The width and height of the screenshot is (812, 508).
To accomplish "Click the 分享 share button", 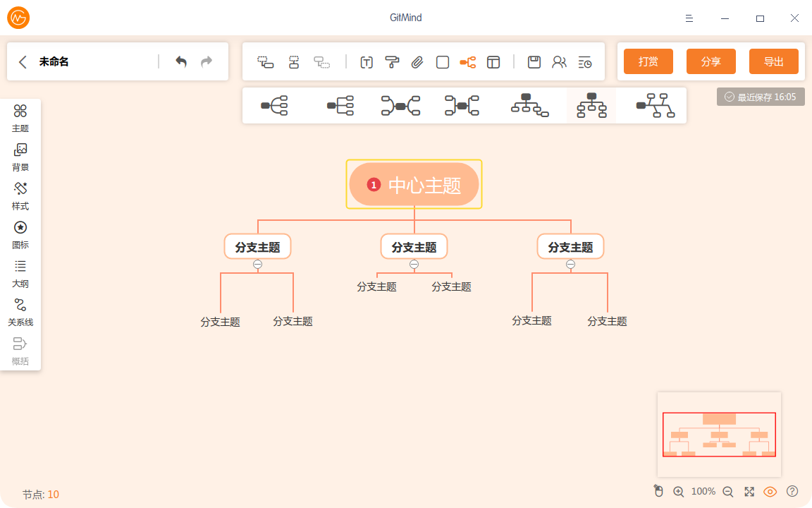I will point(710,61).
